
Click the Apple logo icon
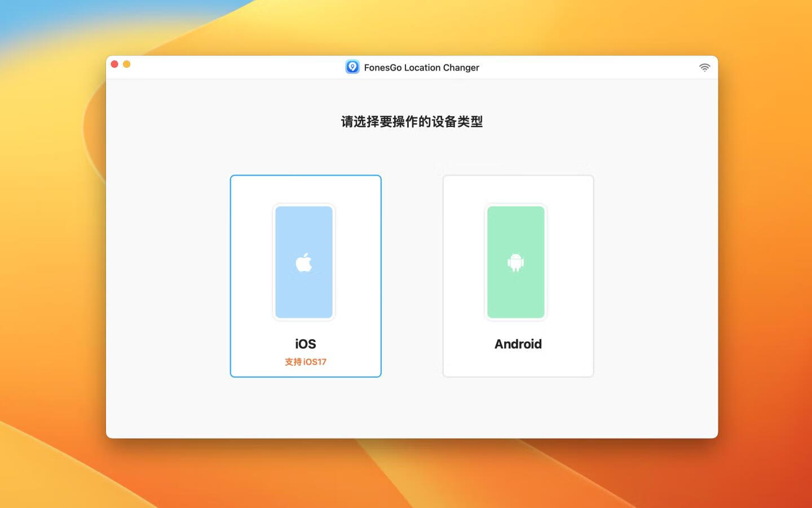304,262
